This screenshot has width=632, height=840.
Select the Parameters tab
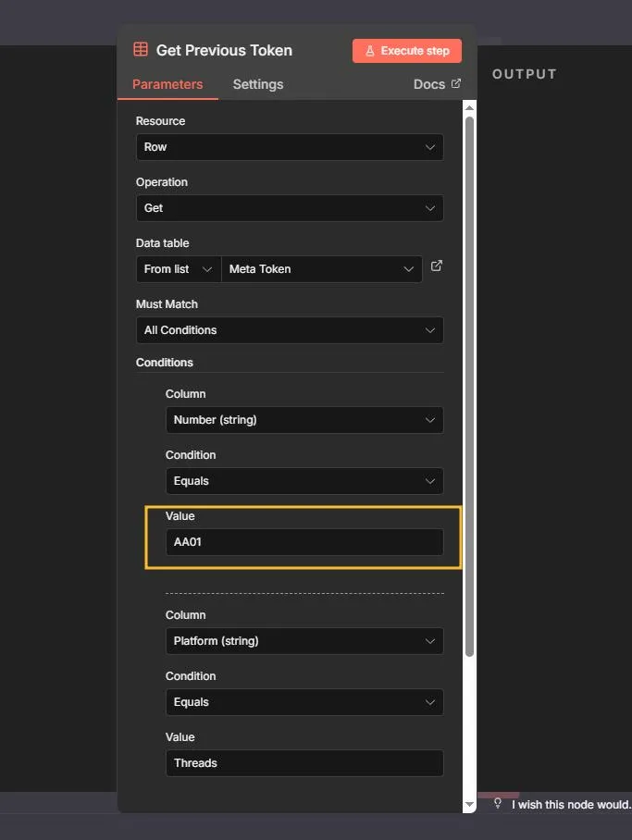167,84
